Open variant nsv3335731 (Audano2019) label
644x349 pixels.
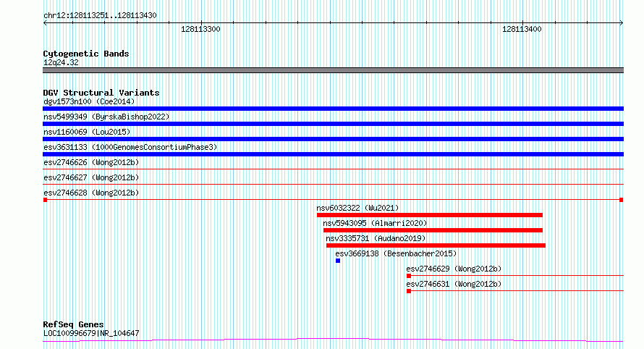tap(376, 238)
